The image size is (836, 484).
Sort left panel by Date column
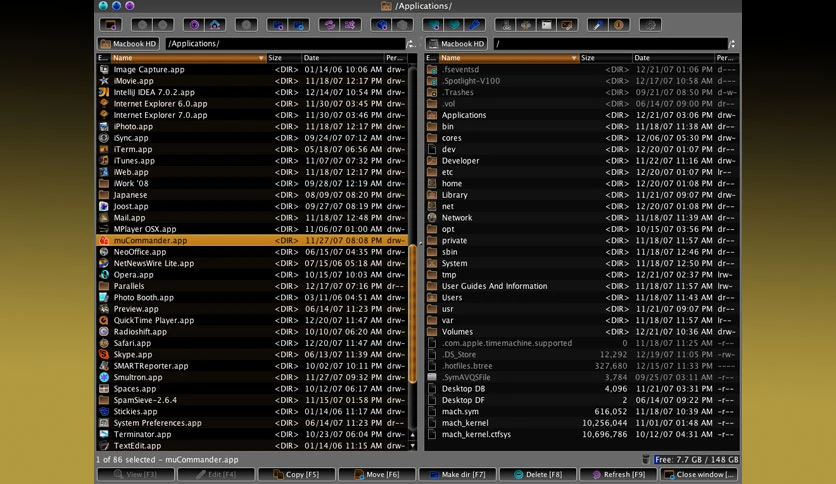point(342,58)
